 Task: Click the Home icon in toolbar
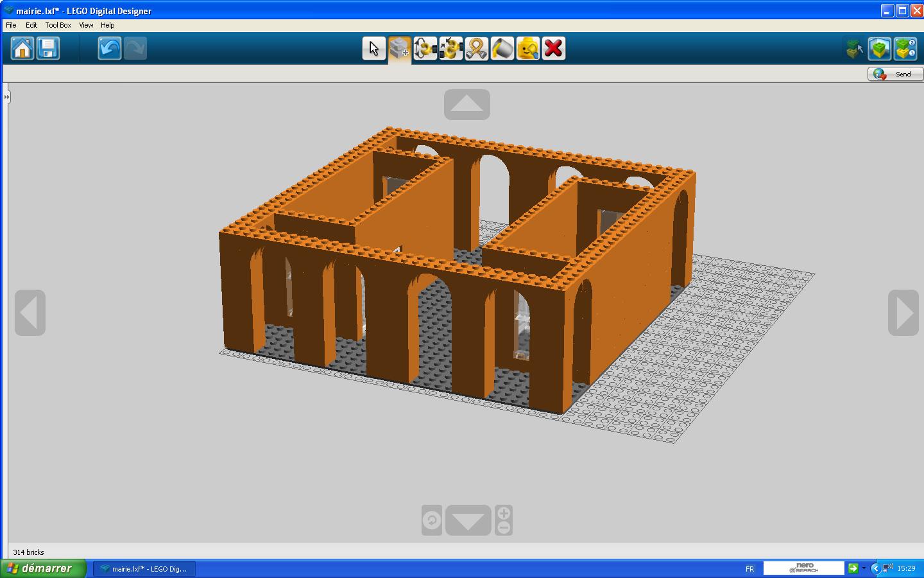click(22, 48)
